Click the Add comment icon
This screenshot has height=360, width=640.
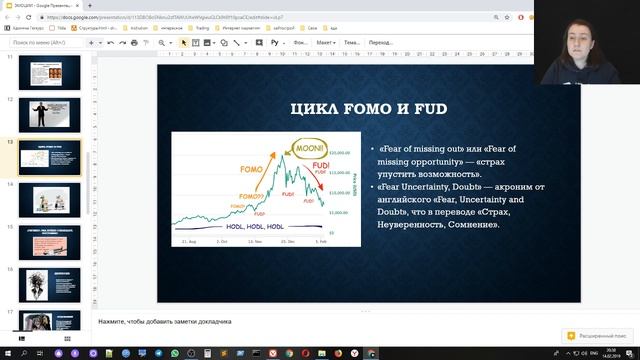click(x=259, y=43)
